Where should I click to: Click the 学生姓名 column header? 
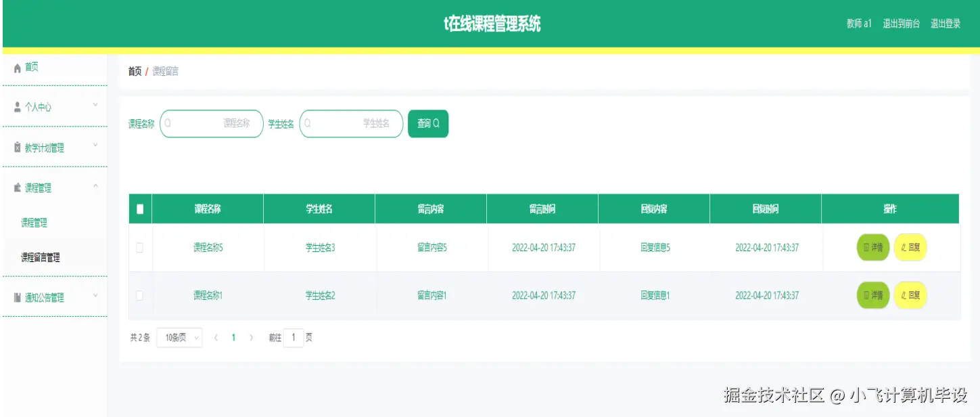[319, 209]
